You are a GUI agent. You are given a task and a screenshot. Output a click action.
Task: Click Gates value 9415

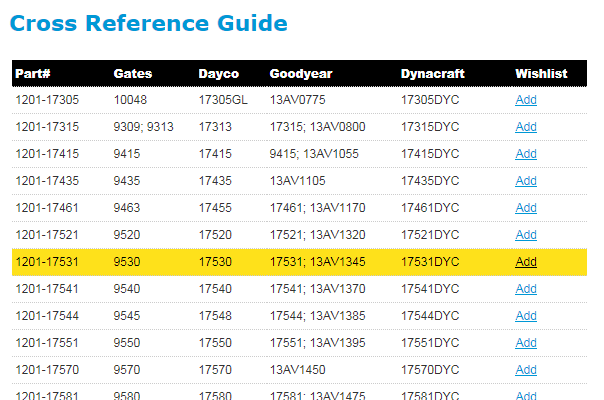(127, 154)
